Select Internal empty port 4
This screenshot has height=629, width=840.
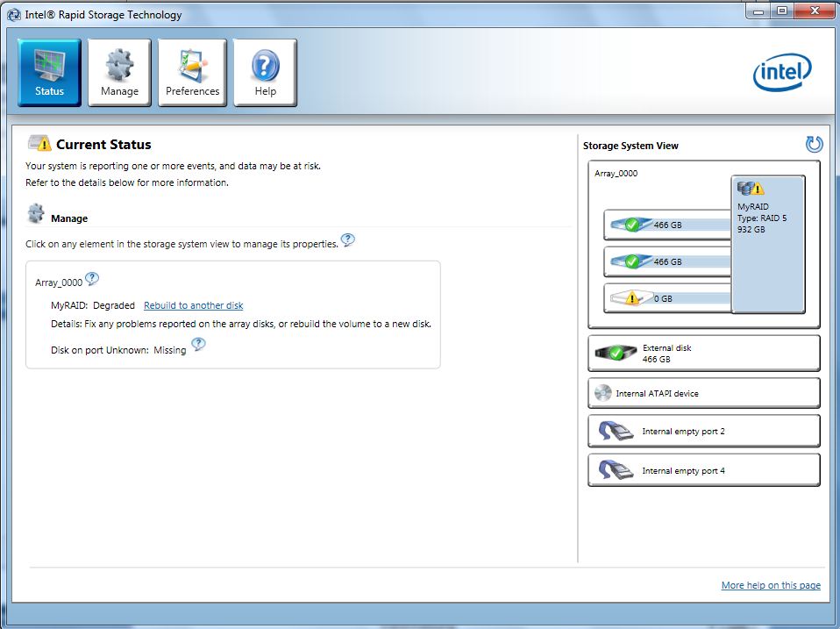click(x=704, y=470)
